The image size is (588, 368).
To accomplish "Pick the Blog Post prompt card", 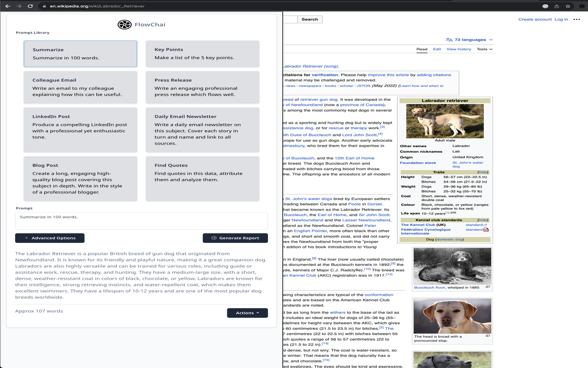I will (x=80, y=179).
